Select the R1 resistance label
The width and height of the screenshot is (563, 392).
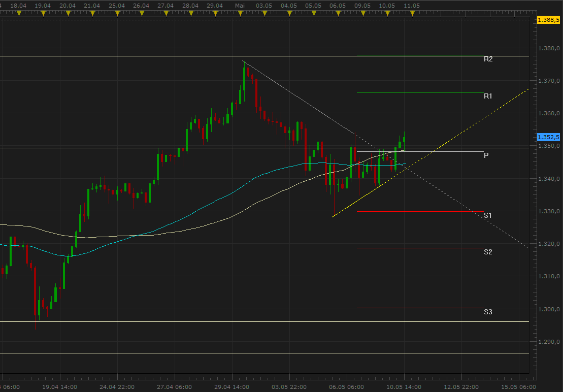tap(488, 96)
